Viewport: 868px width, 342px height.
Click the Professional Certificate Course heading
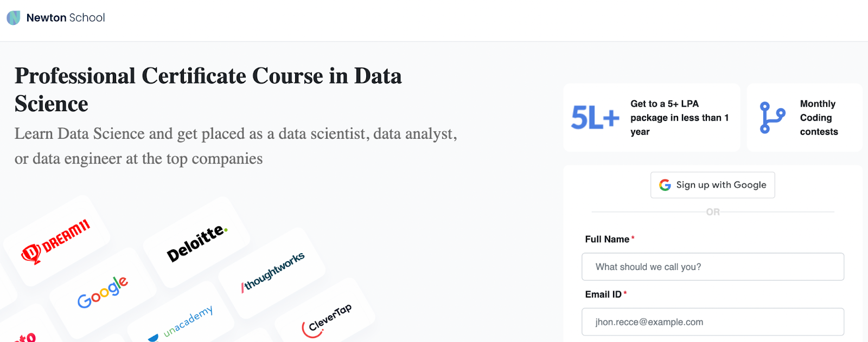click(x=208, y=89)
